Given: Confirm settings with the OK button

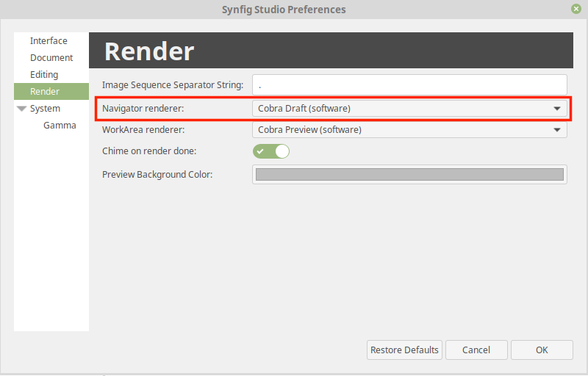Looking at the screenshot, I should (x=542, y=350).
